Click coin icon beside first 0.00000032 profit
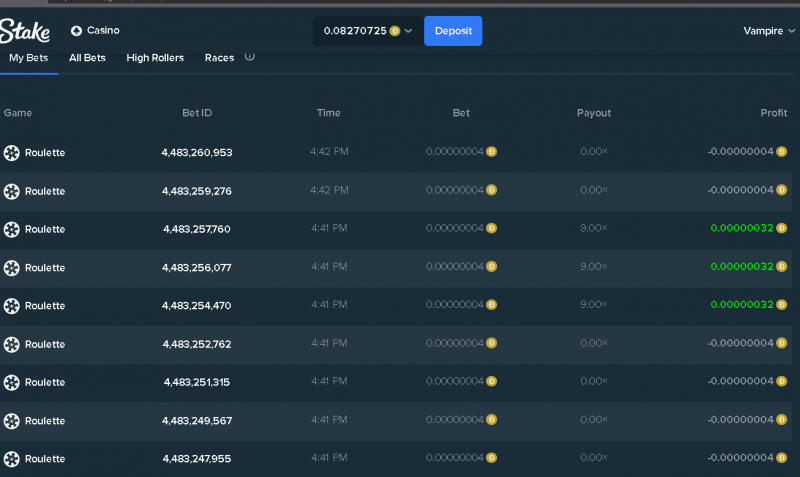The image size is (800, 477). coord(781,228)
